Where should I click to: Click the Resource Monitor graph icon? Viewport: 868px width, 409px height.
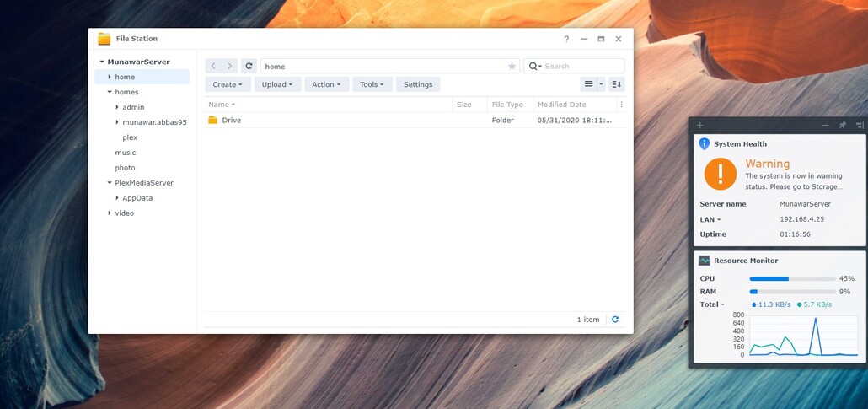(705, 261)
